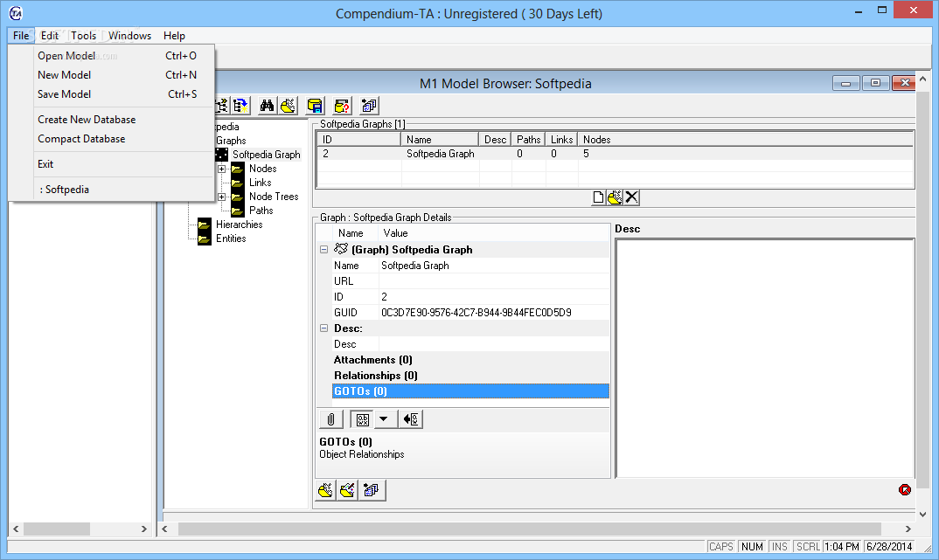
Task: Click the yellow shape icon beside the binoculars
Action: point(289,106)
